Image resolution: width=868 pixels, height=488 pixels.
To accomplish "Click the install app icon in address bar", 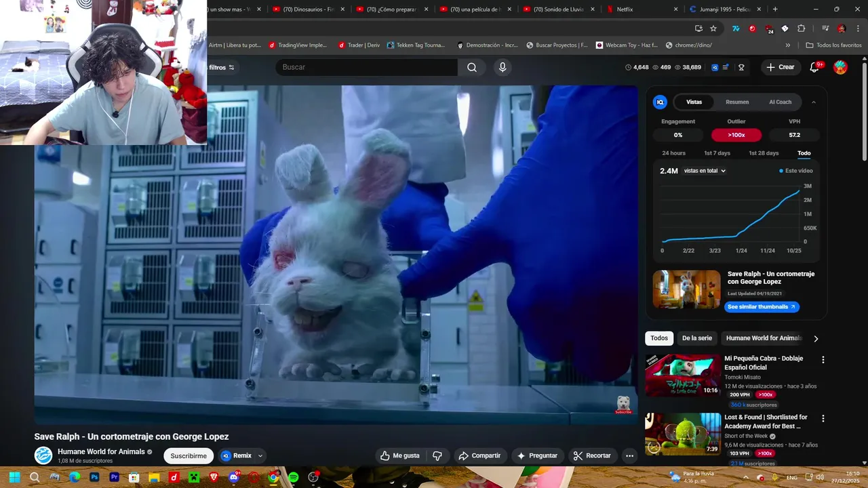I will pyautogui.click(x=698, y=28).
